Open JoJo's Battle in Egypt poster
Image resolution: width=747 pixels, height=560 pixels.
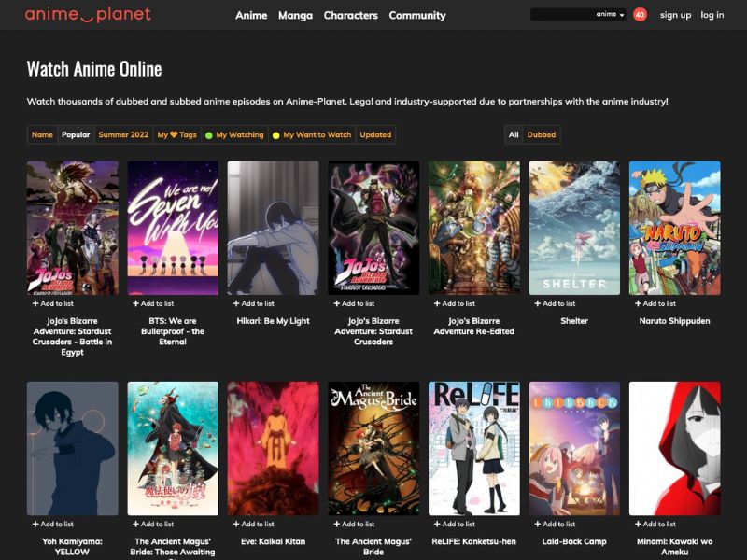(x=73, y=228)
